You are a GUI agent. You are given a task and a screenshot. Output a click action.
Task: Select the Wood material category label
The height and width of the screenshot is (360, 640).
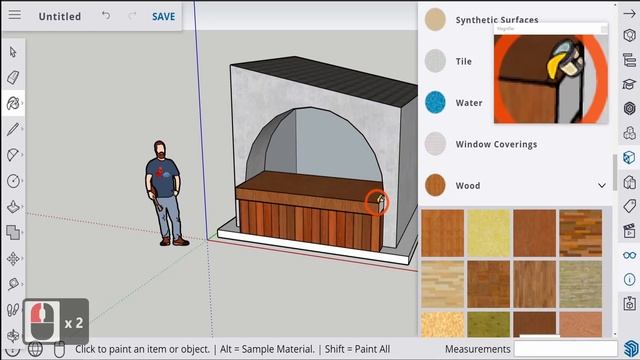pos(468,186)
